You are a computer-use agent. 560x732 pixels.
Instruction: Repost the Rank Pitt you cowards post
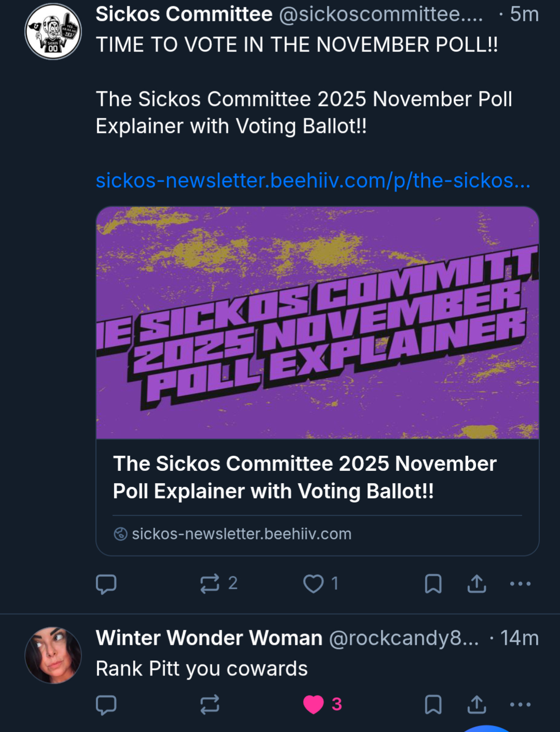pos(210,704)
